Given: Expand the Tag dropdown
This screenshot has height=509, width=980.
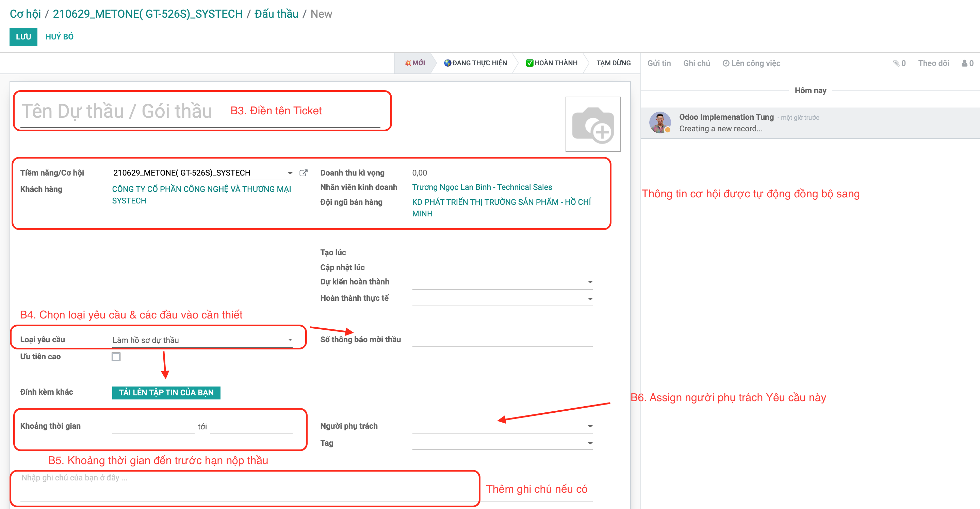Looking at the screenshot, I should coord(590,443).
